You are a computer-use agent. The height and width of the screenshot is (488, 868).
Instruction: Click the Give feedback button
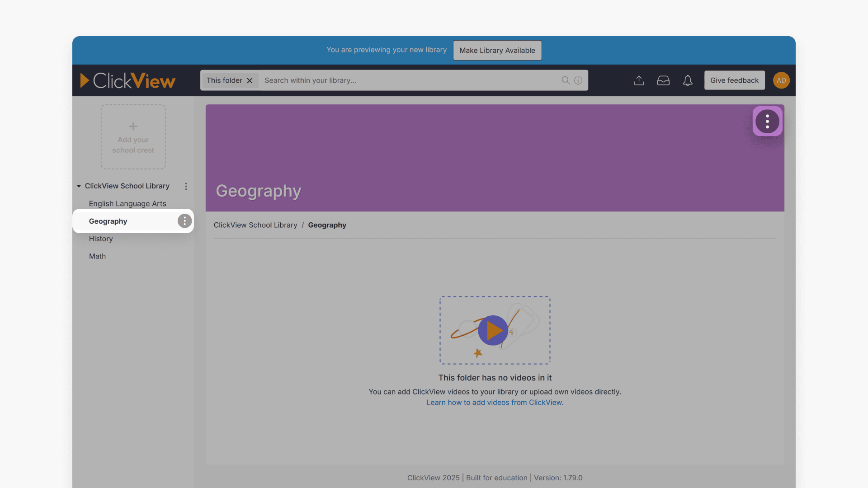tap(734, 80)
